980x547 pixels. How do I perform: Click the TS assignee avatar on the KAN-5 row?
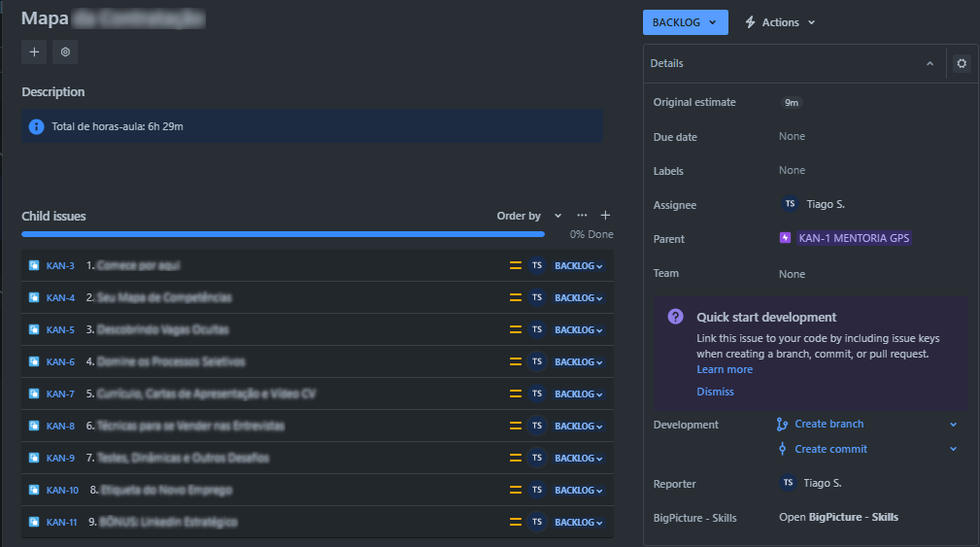pos(537,329)
